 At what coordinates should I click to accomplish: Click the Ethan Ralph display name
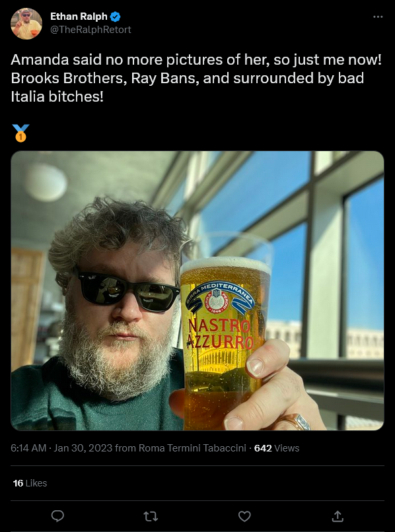tap(79, 17)
